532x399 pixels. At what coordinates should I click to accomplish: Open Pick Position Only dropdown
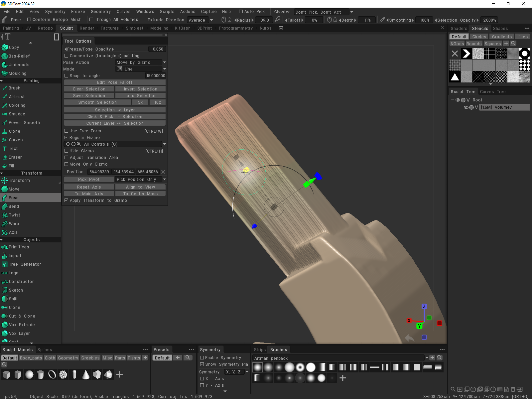pyautogui.click(x=141, y=180)
